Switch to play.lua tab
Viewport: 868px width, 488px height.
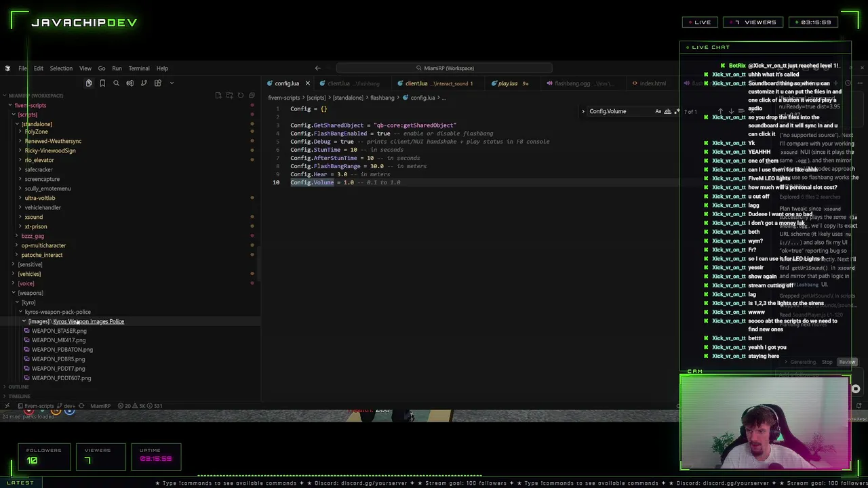(x=507, y=83)
